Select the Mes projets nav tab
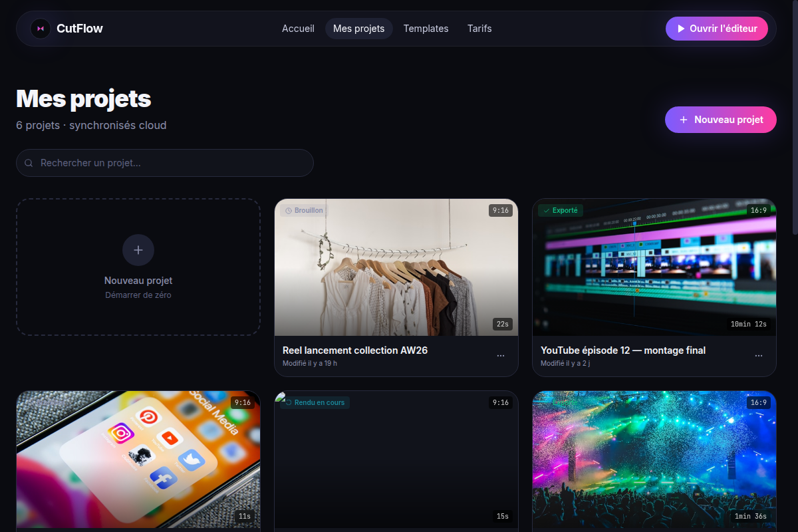 coord(359,29)
